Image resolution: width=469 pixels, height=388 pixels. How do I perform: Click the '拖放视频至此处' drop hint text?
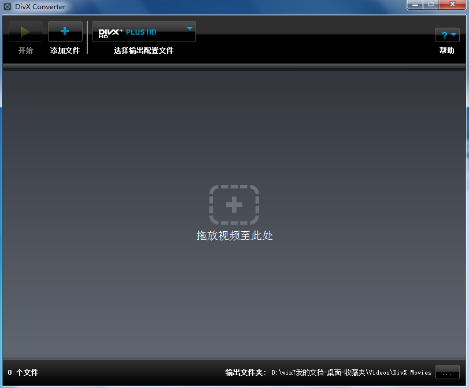[x=234, y=236]
